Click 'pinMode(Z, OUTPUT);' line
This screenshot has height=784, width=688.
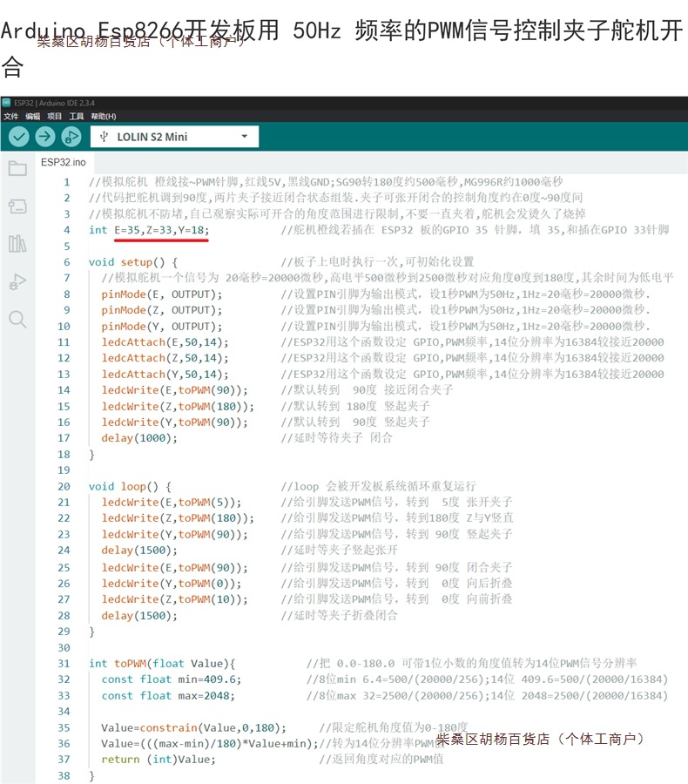(161, 310)
